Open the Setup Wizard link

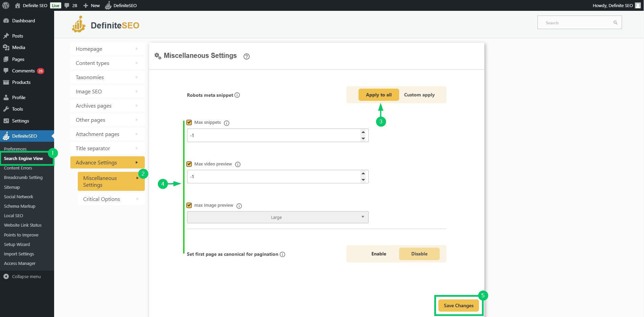(17, 244)
